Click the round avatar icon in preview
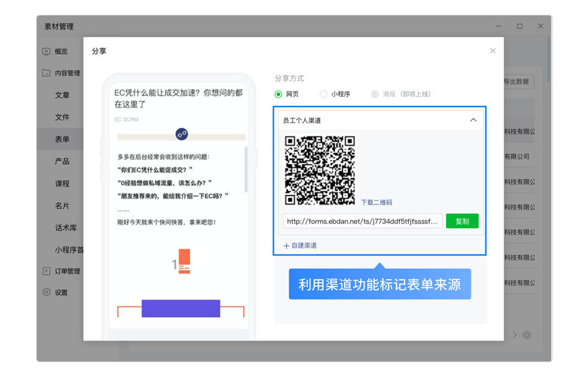Viewport: 588px width, 374px height. point(182,134)
